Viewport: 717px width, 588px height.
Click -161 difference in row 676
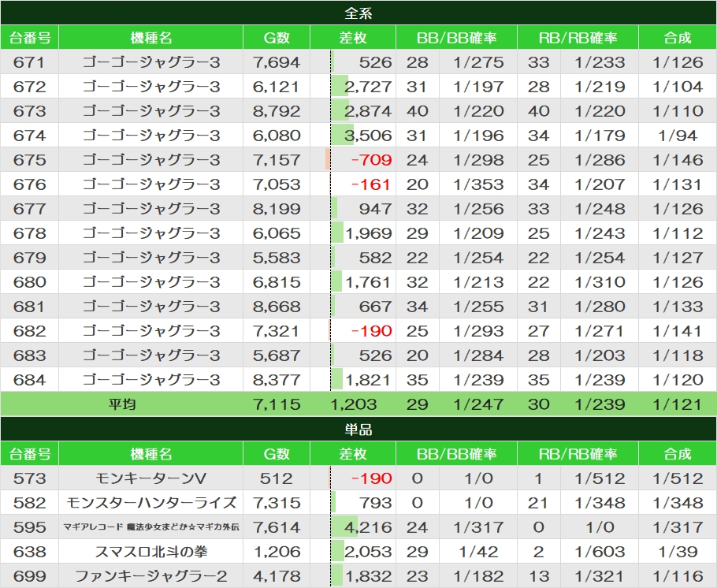371,184
